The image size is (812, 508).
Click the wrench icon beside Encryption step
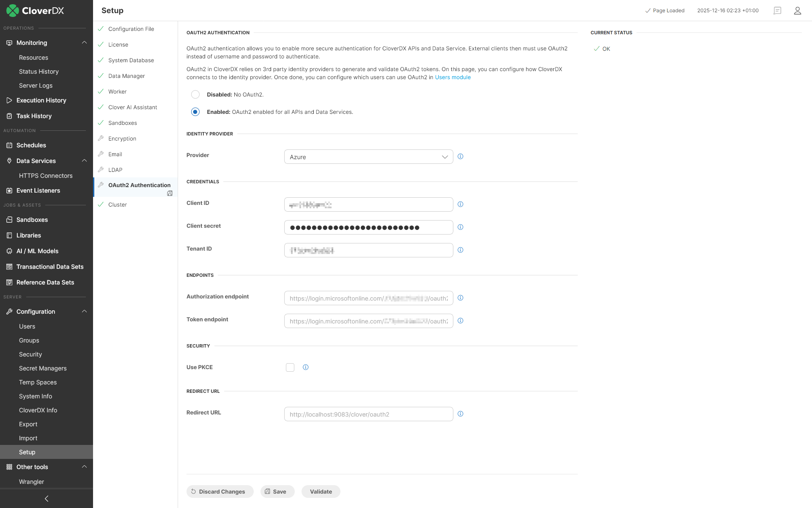101,138
